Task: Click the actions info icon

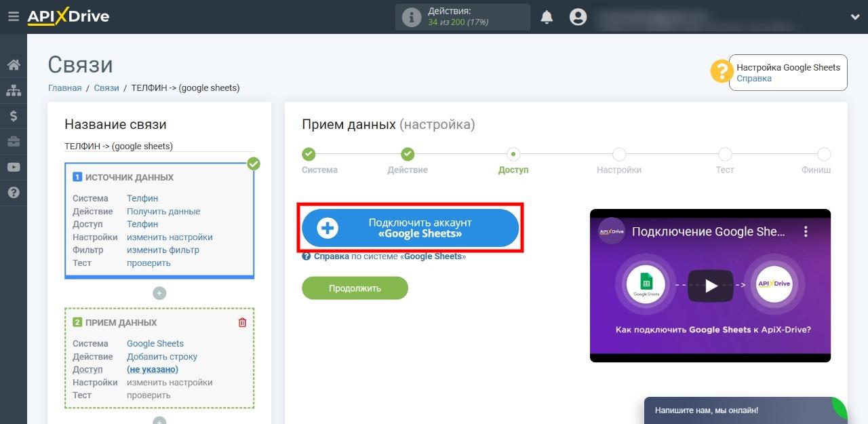Action: coord(412,17)
